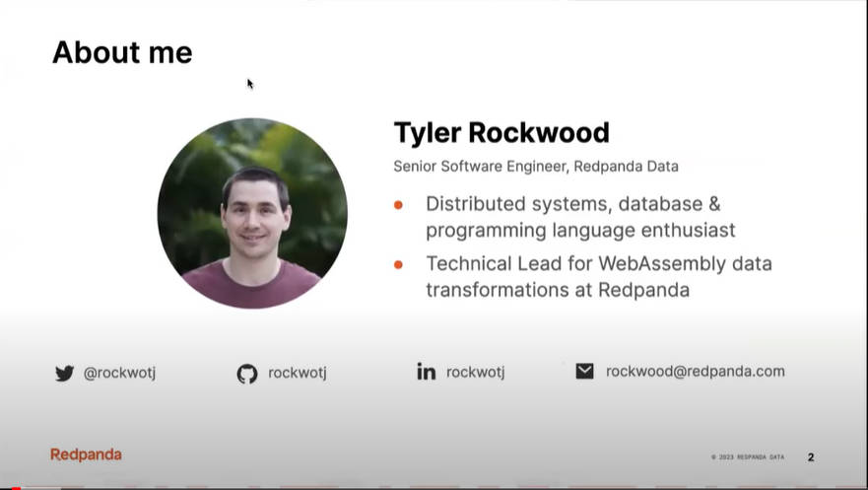Image resolution: width=868 pixels, height=490 pixels.
Task: Click Tyler Rockwood's circular profile photo
Action: pyautogui.click(x=252, y=213)
